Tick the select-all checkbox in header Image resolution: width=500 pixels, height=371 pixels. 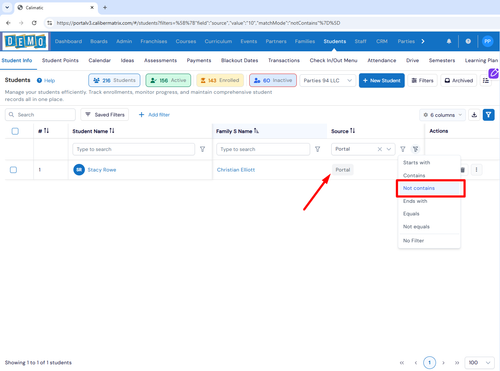tap(15, 131)
